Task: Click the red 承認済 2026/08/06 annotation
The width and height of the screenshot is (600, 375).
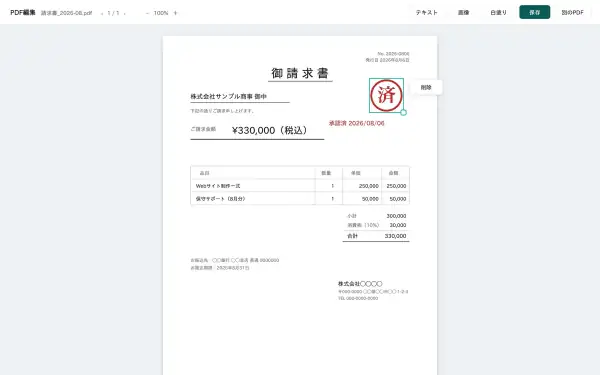Action: (357, 123)
